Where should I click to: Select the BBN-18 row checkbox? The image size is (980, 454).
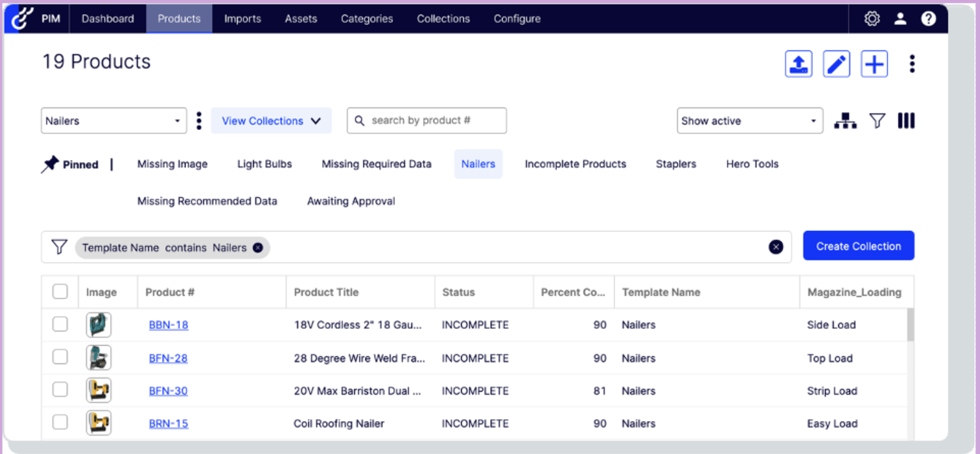(60, 325)
